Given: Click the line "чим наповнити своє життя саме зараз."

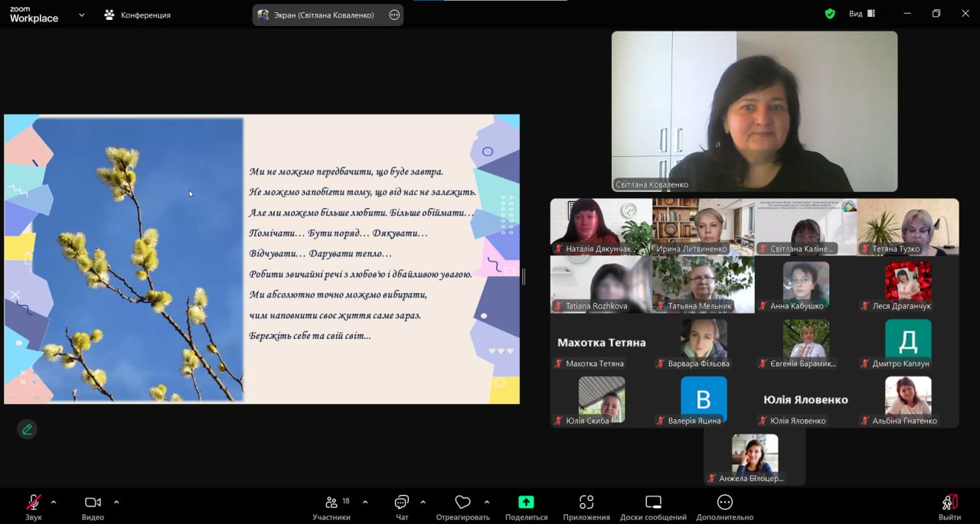Looking at the screenshot, I should click(335, 315).
